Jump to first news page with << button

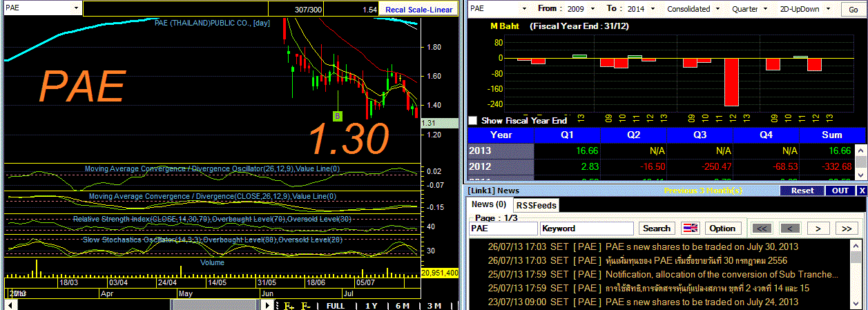coord(762,229)
